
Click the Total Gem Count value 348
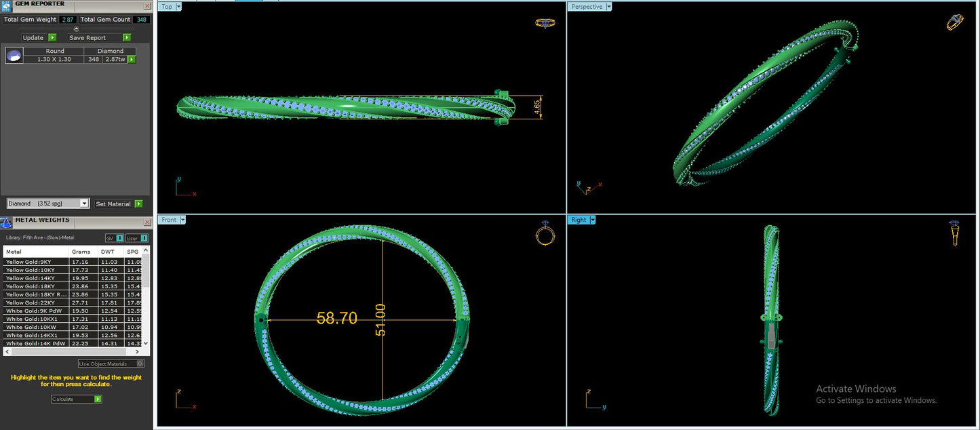[x=141, y=20]
